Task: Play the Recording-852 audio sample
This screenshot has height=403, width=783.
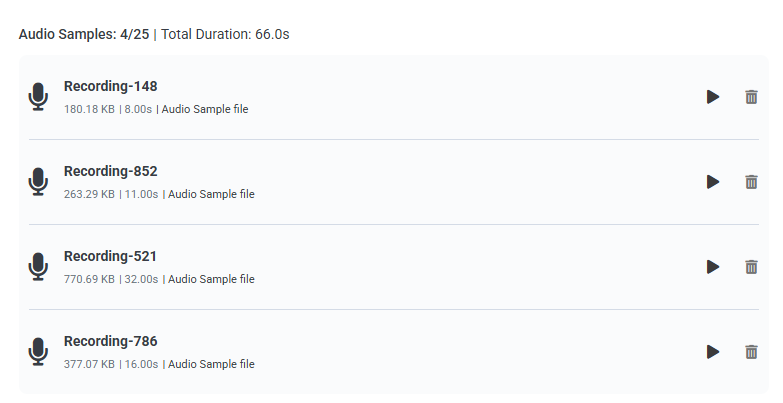Action: [713, 182]
